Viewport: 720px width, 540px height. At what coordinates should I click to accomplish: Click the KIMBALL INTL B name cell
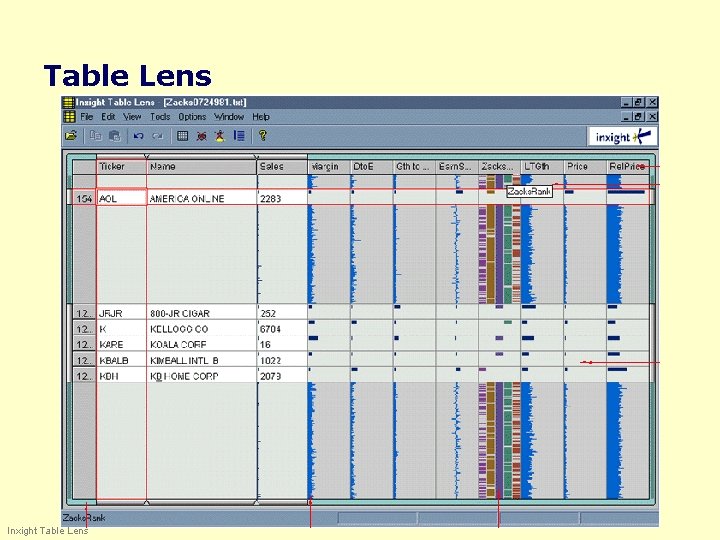tap(202, 360)
